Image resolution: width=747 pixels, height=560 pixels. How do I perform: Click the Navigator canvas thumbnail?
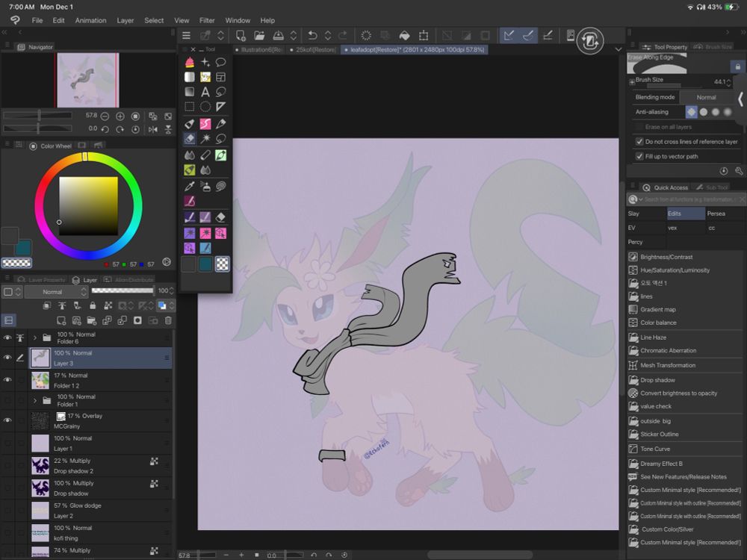click(x=87, y=80)
